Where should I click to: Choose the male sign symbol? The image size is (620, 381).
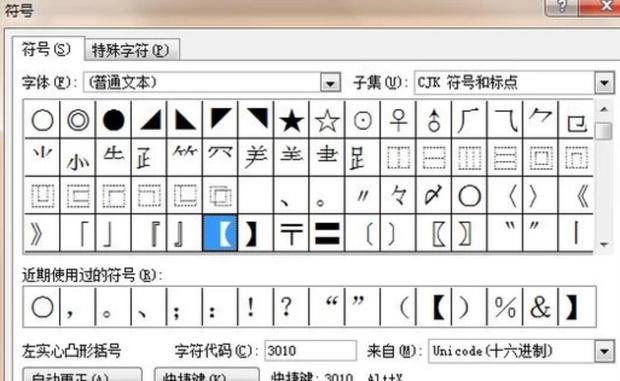pyautogui.click(x=434, y=120)
